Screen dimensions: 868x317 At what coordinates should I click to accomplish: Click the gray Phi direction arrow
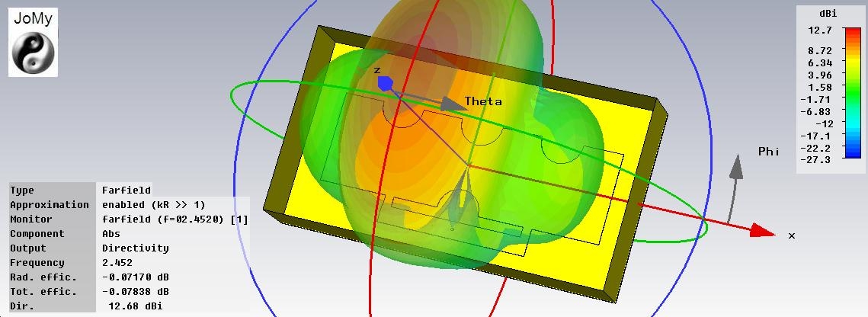[x=735, y=188]
